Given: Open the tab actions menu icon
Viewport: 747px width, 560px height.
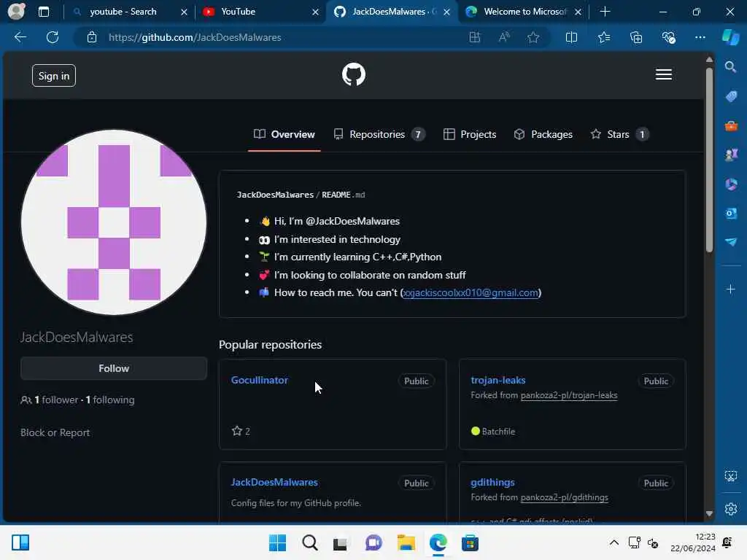Looking at the screenshot, I should pos(43,12).
